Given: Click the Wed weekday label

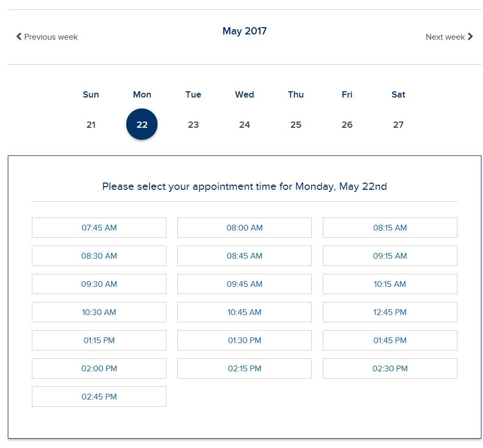Looking at the screenshot, I should (x=245, y=94).
